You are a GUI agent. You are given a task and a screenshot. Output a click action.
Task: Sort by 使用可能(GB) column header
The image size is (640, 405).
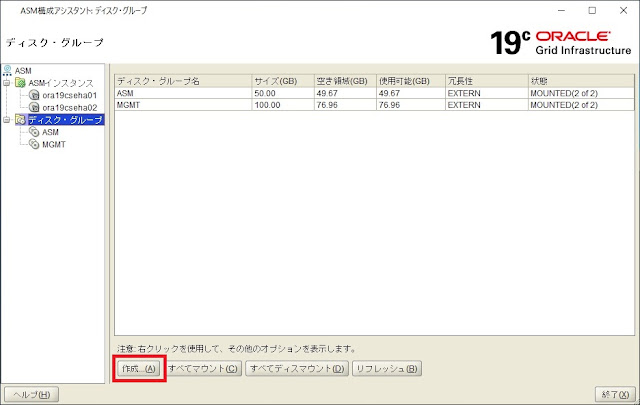coord(411,81)
